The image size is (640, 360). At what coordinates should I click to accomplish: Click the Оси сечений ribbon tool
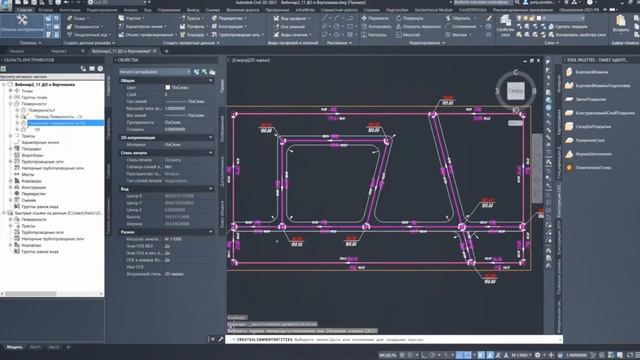click(x=289, y=27)
